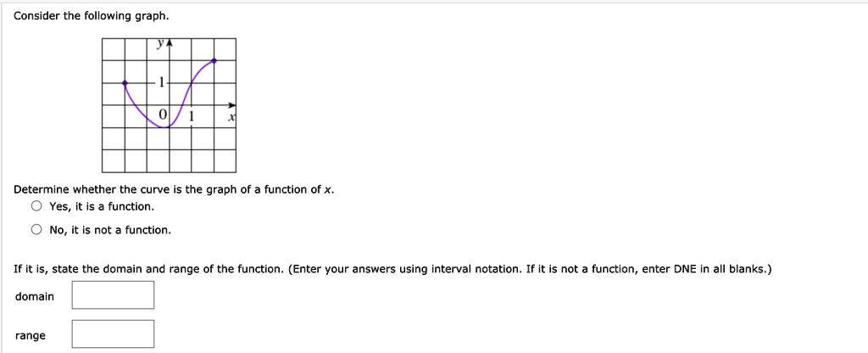The width and height of the screenshot is (868, 353).
Task: Click the empty bottom-left grid cell of the graph
Action: click(x=113, y=160)
